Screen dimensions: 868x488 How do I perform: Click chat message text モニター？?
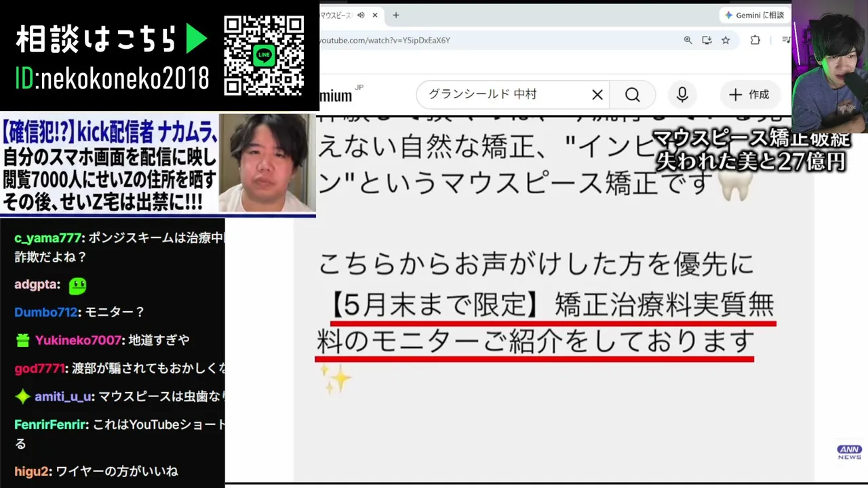[115, 312]
